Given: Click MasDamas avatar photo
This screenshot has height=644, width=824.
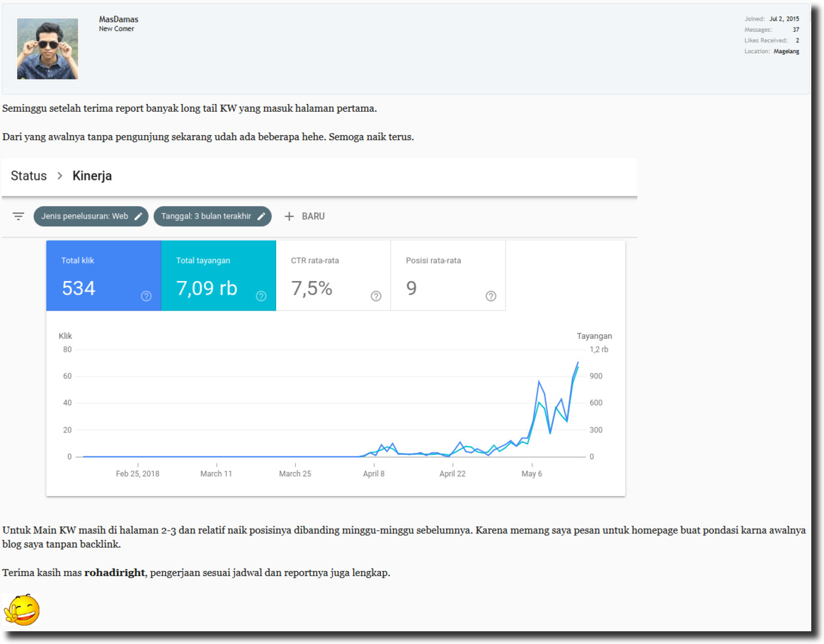Looking at the screenshot, I should pyautogui.click(x=47, y=49).
